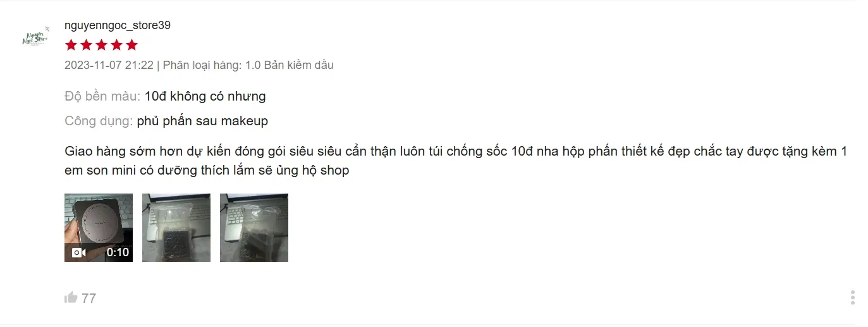Click the "phủ phấn sau makeup" text

[x=202, y=121]
